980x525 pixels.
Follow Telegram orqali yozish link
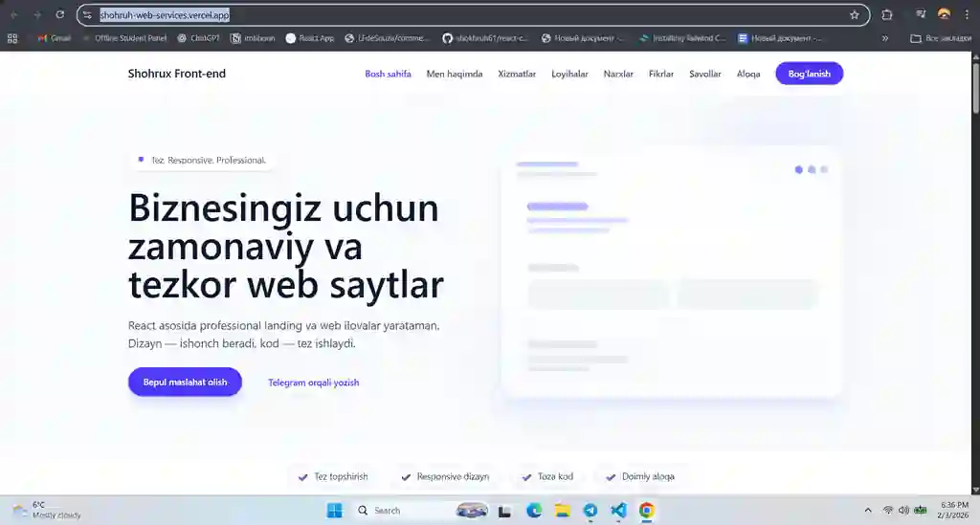pyautogui.click(x=314, y=383)
